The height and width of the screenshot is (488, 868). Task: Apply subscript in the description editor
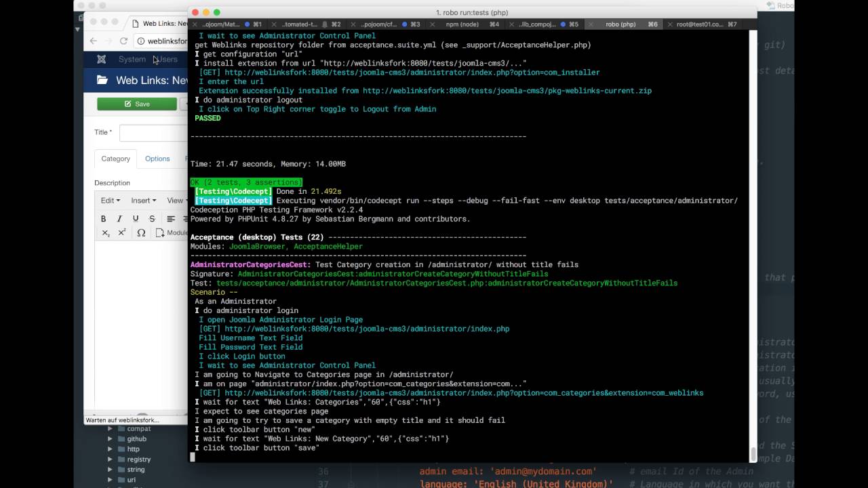[x=106, y=232]
